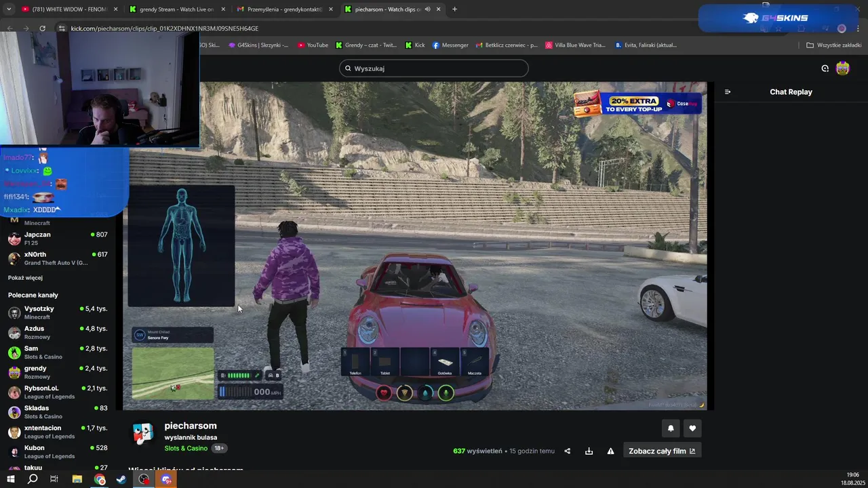Expand the tab search dropdown
This screenshot has height=488, width=868.
coord(8,9)
